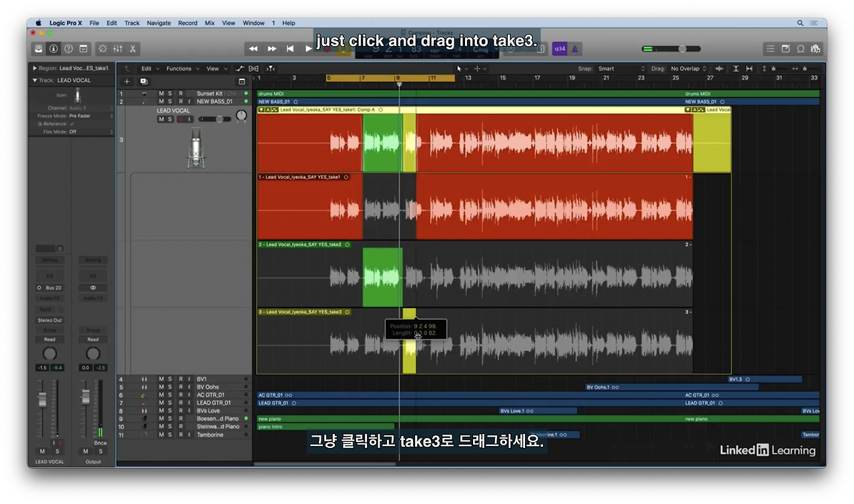This screenshot has width=854, height=504.
Task: Solo the Tamborine track
Action: click(169, 435)
